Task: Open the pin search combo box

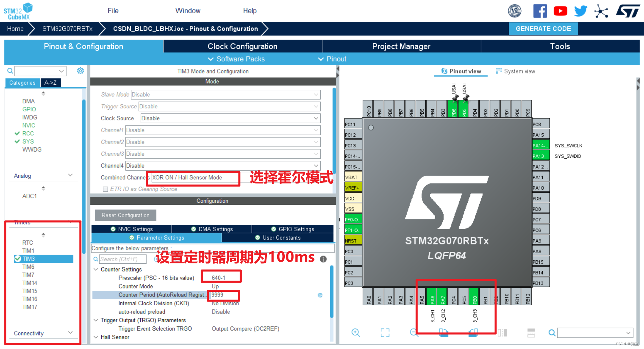Action: (595, 333)
